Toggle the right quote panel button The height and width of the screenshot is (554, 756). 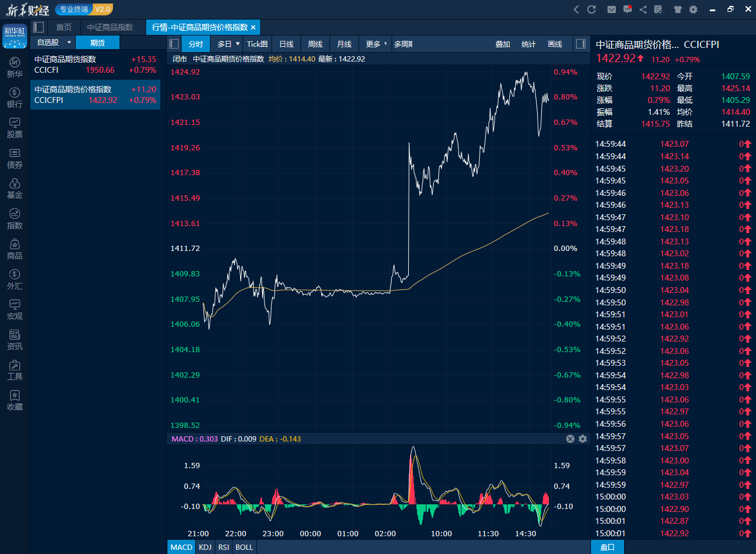coord(581,44)
